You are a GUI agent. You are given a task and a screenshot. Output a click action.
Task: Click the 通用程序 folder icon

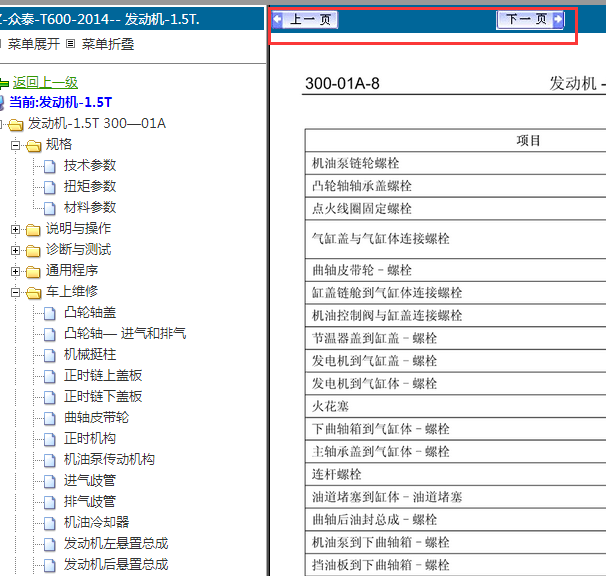(x=33, y=271)
